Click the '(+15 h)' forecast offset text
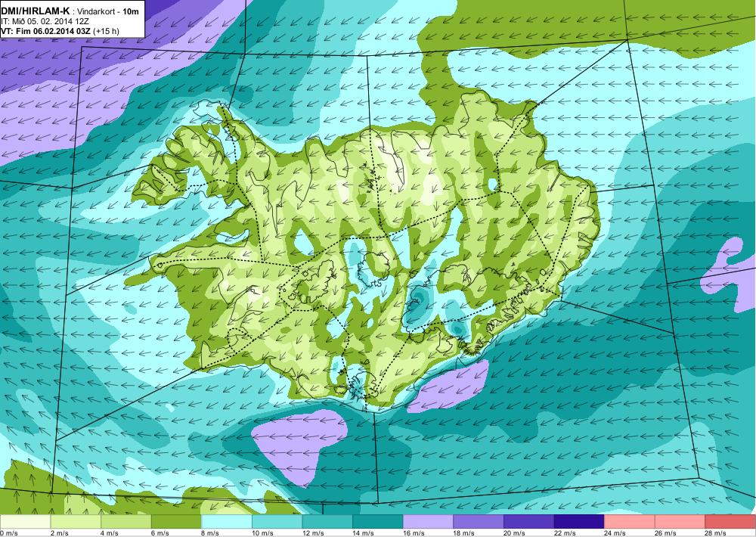 pos(106,31)
